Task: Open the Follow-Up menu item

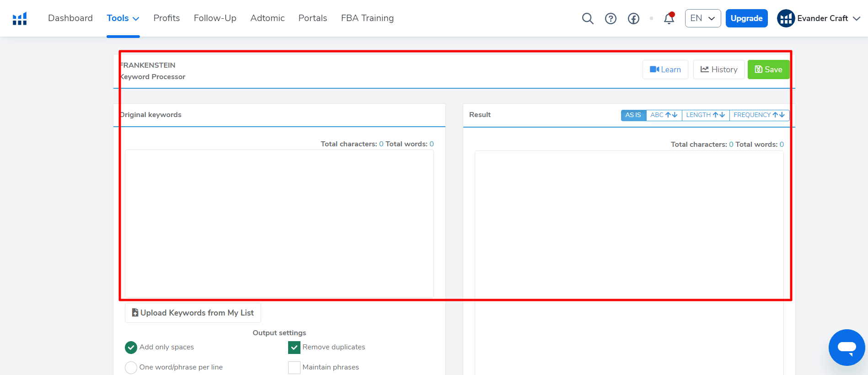Action: pyautogui.click(x=215, y=18)
